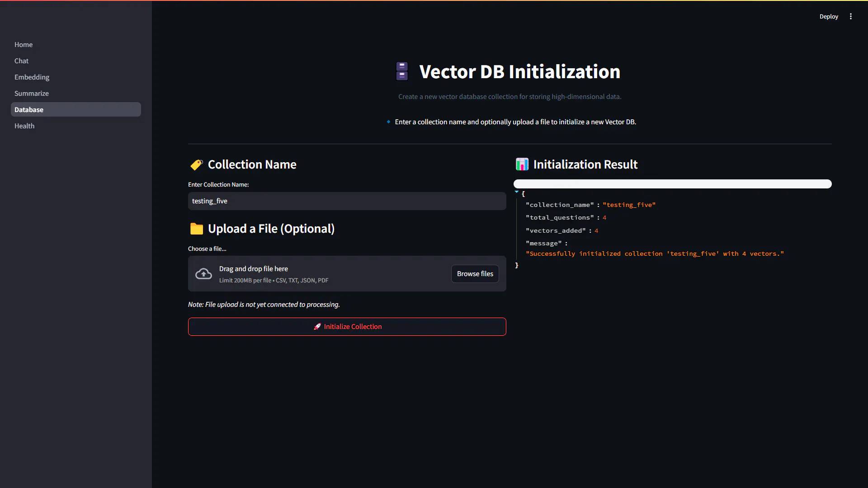Click the white progress bar under Initialization Result
868x488 pixels.
[673, 184]
